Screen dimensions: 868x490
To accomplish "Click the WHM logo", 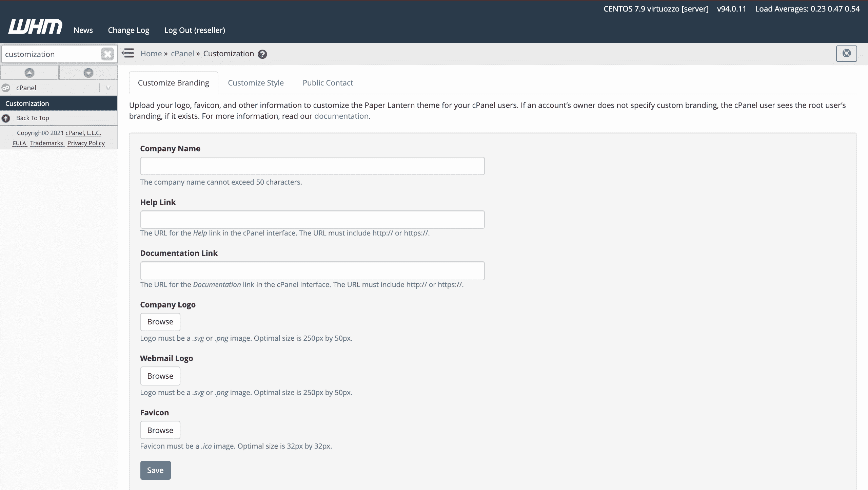I will pos(35,27).
